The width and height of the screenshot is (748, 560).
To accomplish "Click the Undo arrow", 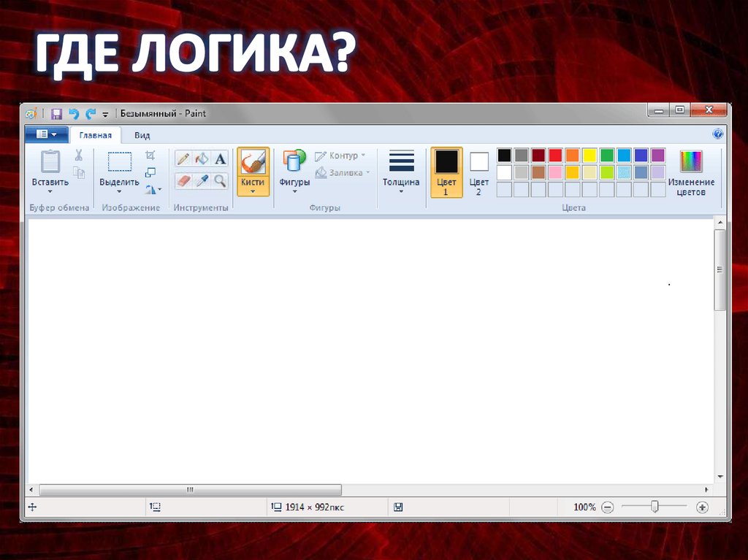I will (74, 114).
